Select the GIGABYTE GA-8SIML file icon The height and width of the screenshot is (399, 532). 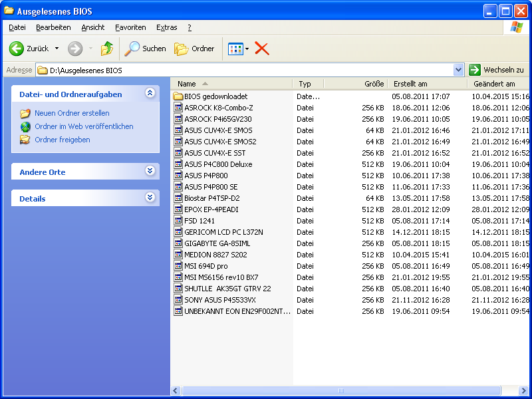coord(178,243)
